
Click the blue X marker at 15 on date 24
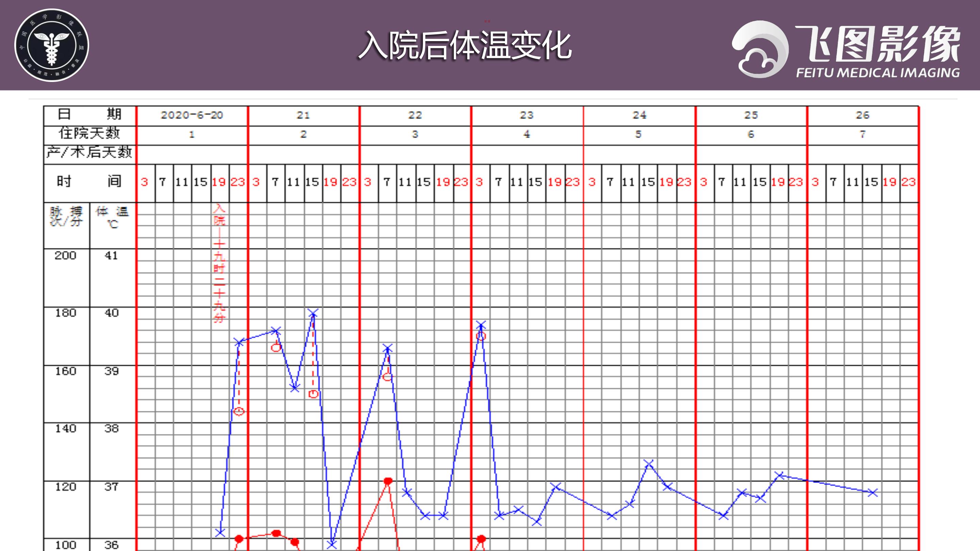(649, 464)
